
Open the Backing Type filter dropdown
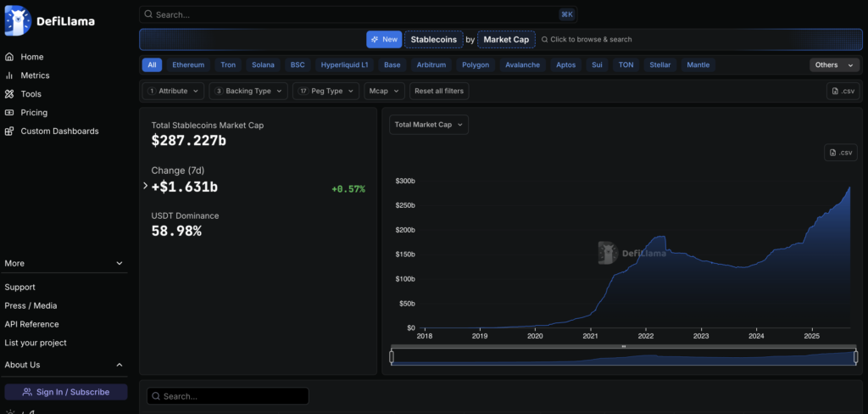pos(248,91)
